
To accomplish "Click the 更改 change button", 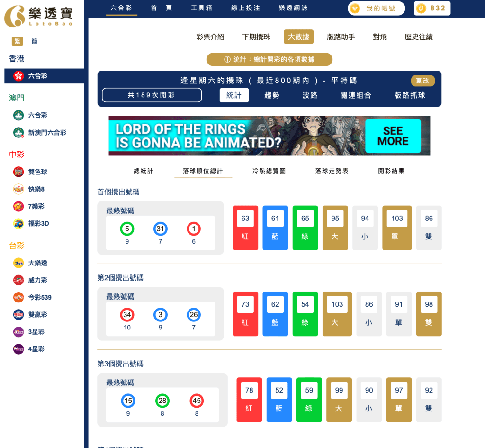I will pos(422,81).
